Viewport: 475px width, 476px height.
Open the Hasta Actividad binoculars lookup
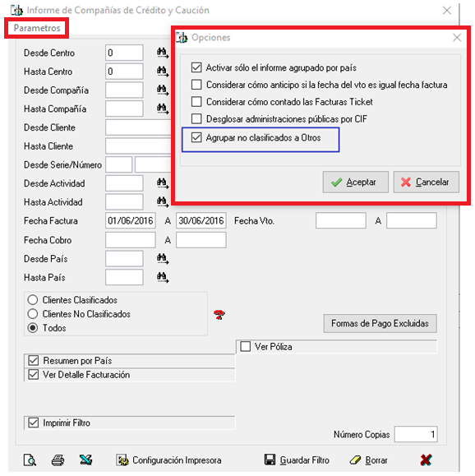tap(163, 202)
